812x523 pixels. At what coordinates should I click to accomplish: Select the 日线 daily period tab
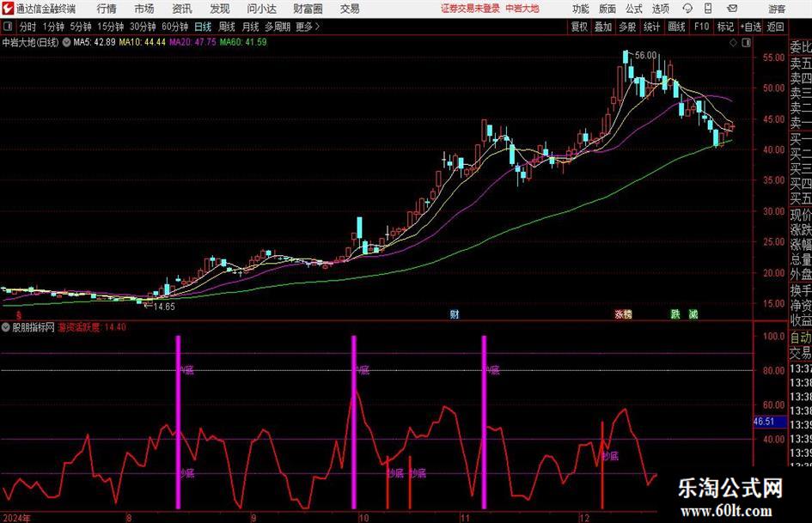[x=203, y=27]
